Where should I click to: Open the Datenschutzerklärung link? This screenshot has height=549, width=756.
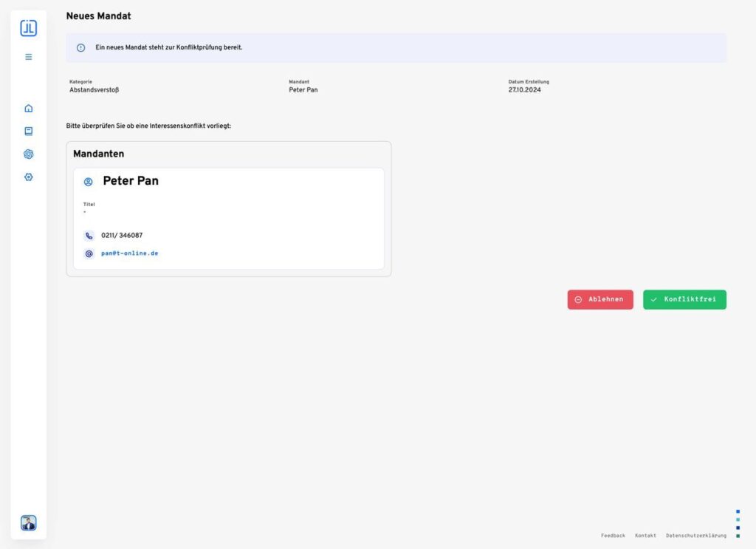click(695, 536)
